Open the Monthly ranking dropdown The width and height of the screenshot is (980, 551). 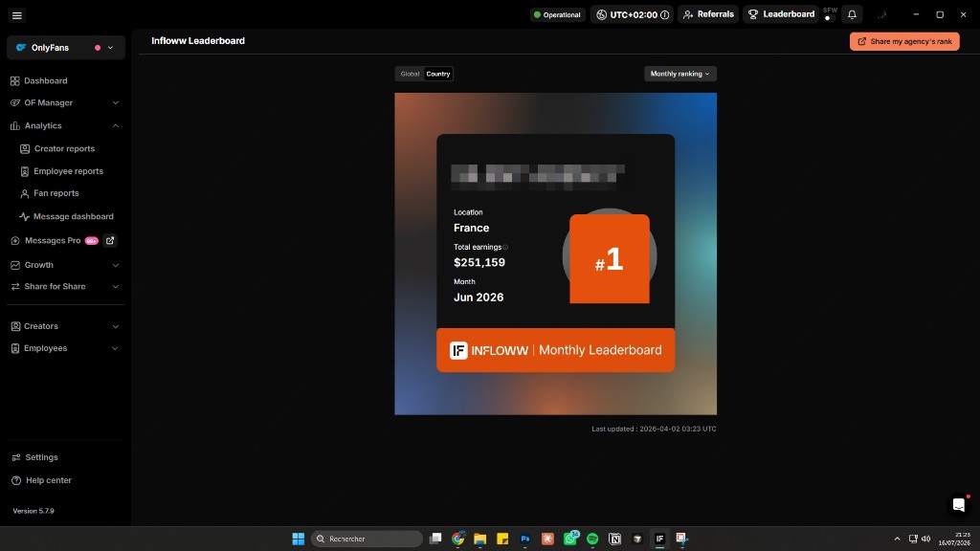coord(680,74)
